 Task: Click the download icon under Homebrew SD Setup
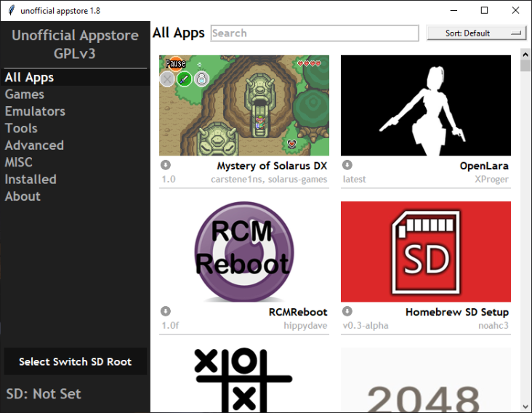click(x=347, y=311)
